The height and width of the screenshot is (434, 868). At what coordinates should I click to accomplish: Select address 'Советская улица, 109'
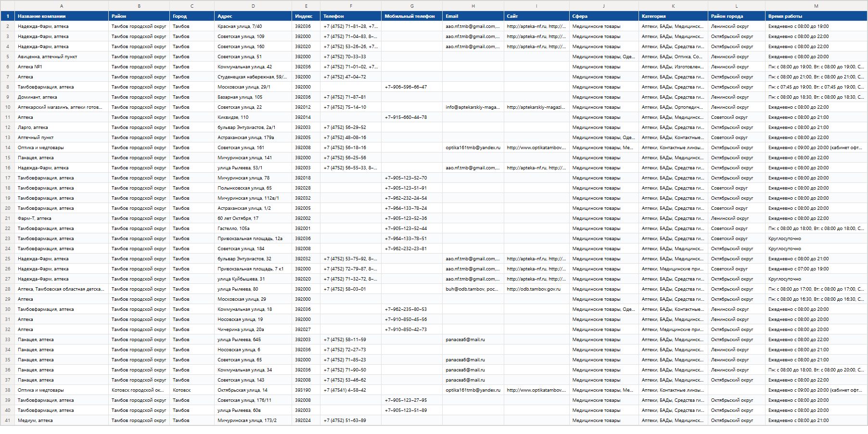tap(253, 37)
